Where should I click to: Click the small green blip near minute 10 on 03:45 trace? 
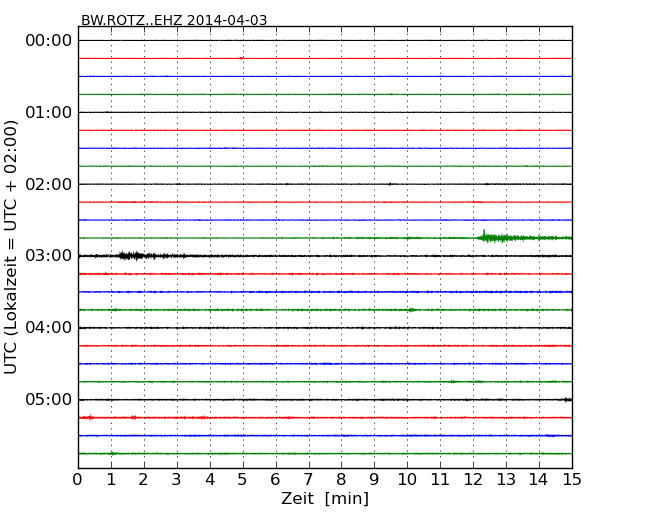tap(411, 310)
